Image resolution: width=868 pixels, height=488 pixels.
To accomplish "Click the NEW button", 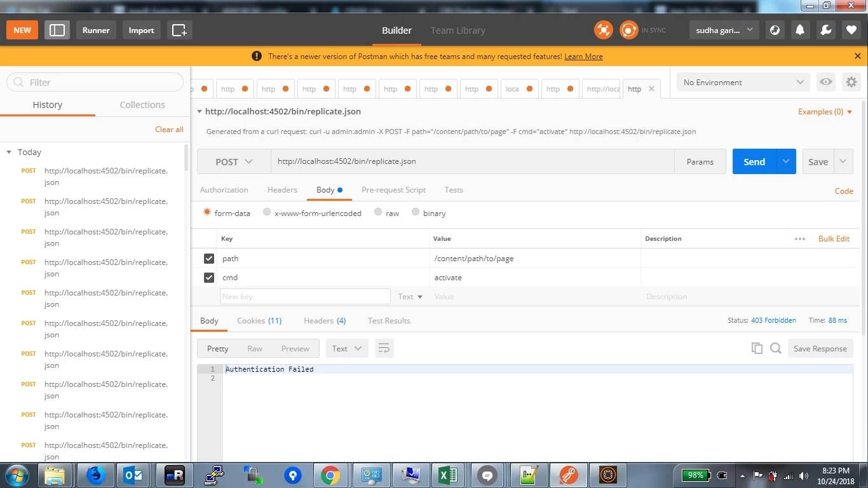I will pos(22,30).
